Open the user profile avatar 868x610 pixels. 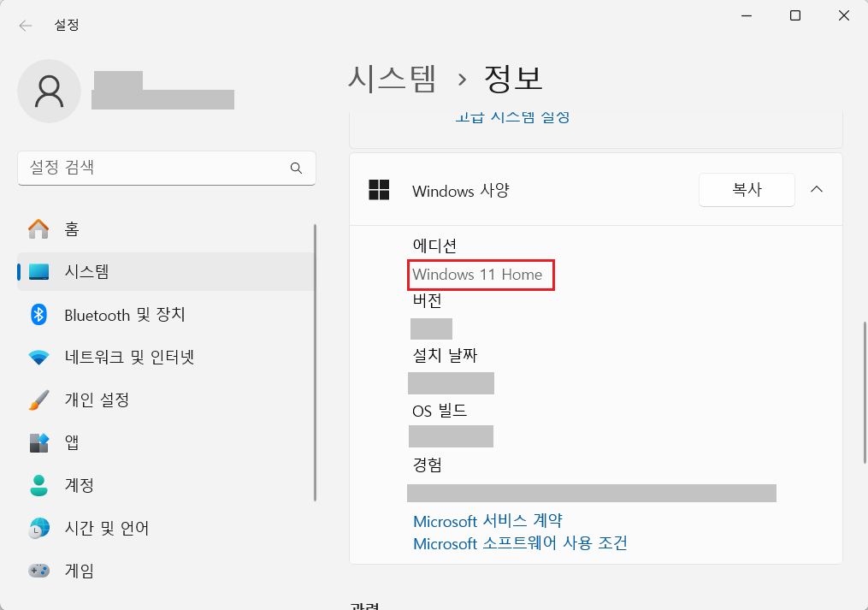tap(50, 91)
